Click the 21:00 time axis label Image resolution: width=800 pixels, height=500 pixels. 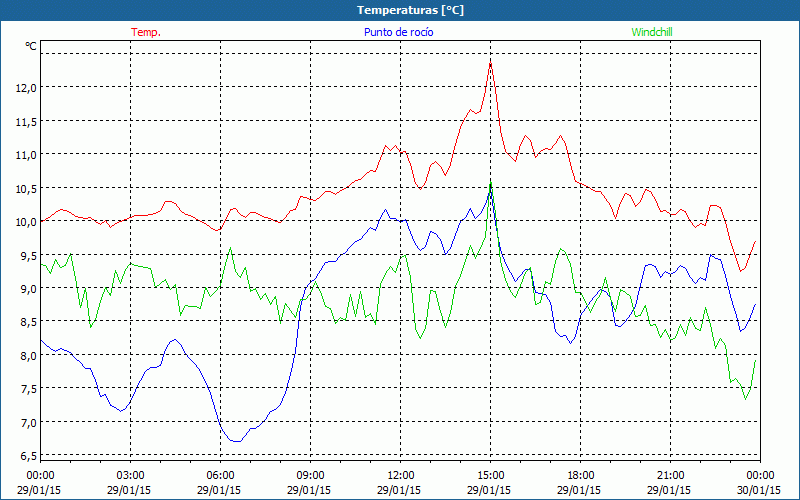pyautogui.click(x=670, y=476)
